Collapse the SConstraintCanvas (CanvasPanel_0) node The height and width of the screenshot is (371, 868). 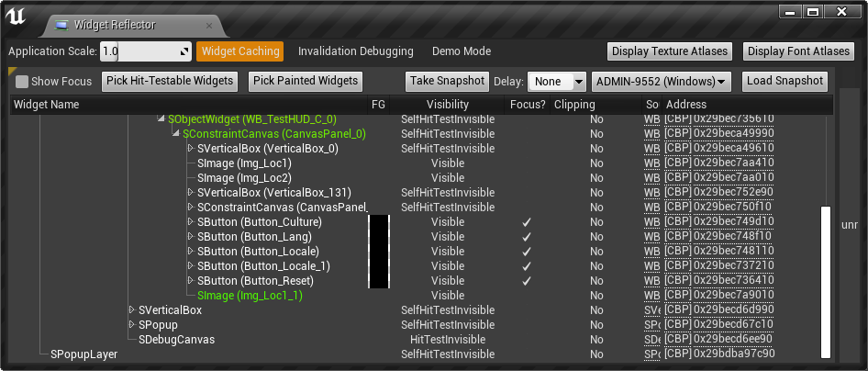[175, 133]
